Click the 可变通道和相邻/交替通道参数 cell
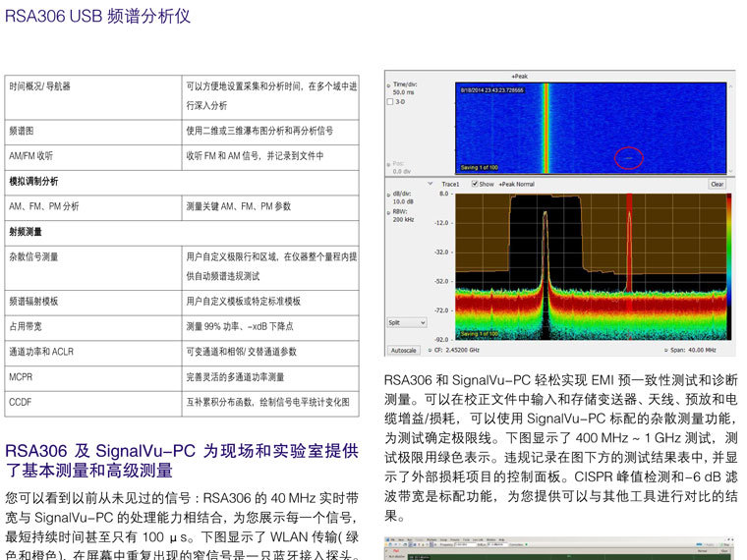 pos(270,354)
